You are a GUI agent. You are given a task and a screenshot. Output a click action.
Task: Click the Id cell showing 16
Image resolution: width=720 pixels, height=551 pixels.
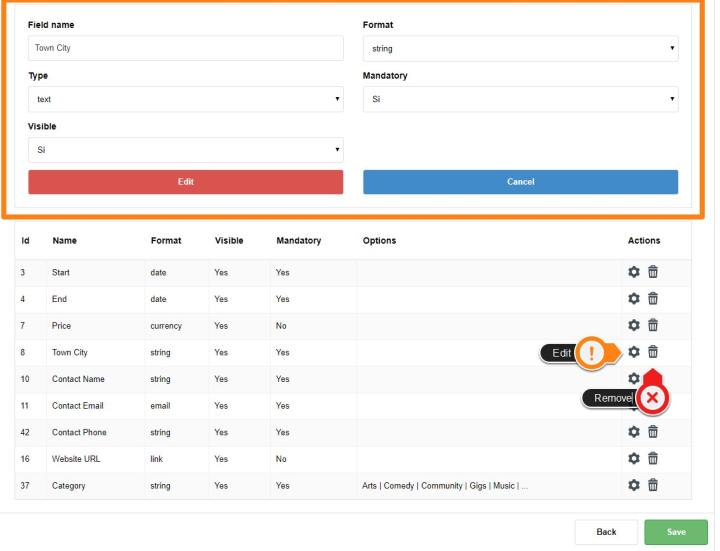tap(25, 459)
